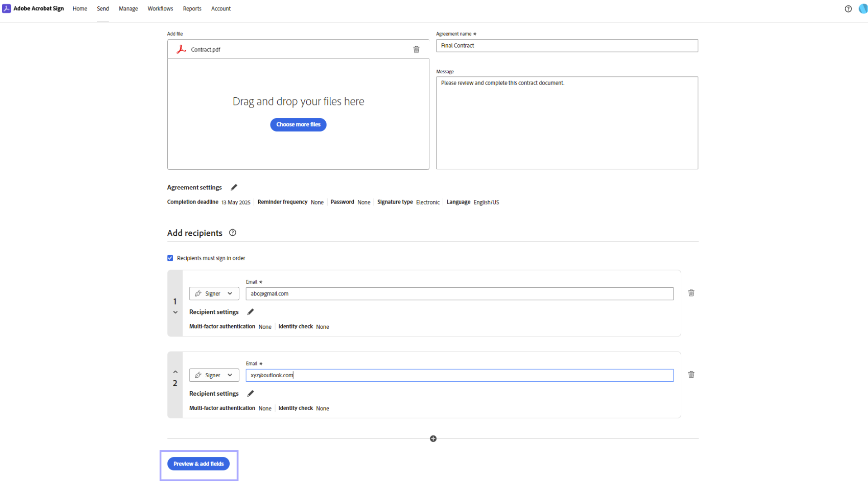
Task: Click Multi-factor authentication for recipient 1
Action: 222,327
